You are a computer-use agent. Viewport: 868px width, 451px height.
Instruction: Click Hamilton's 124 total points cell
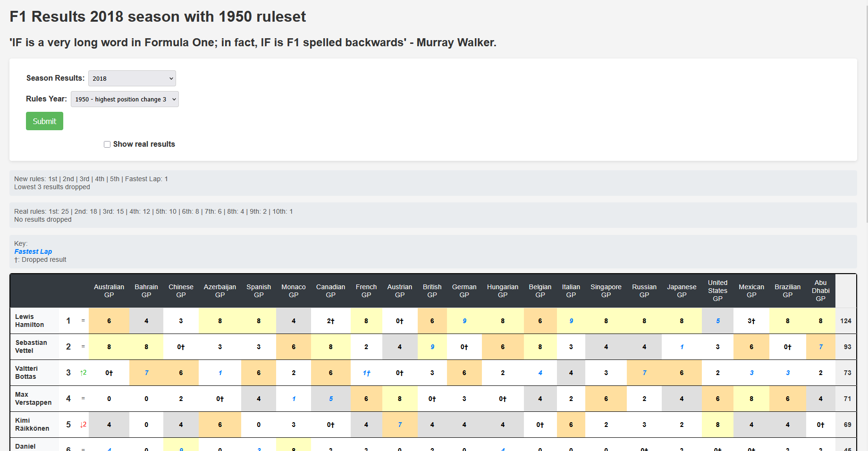846,321
